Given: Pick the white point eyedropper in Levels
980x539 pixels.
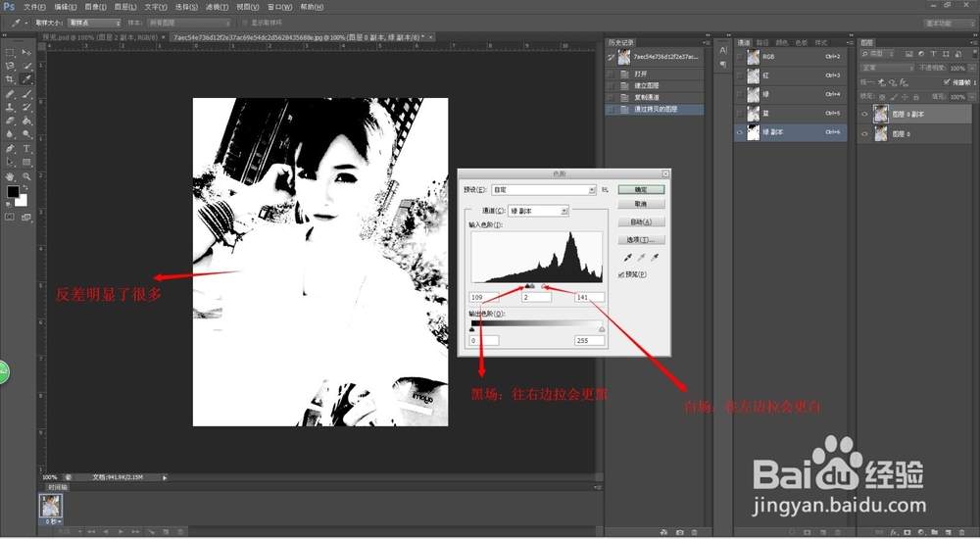Looking at the screenshot, I should (x=655, y=258).
